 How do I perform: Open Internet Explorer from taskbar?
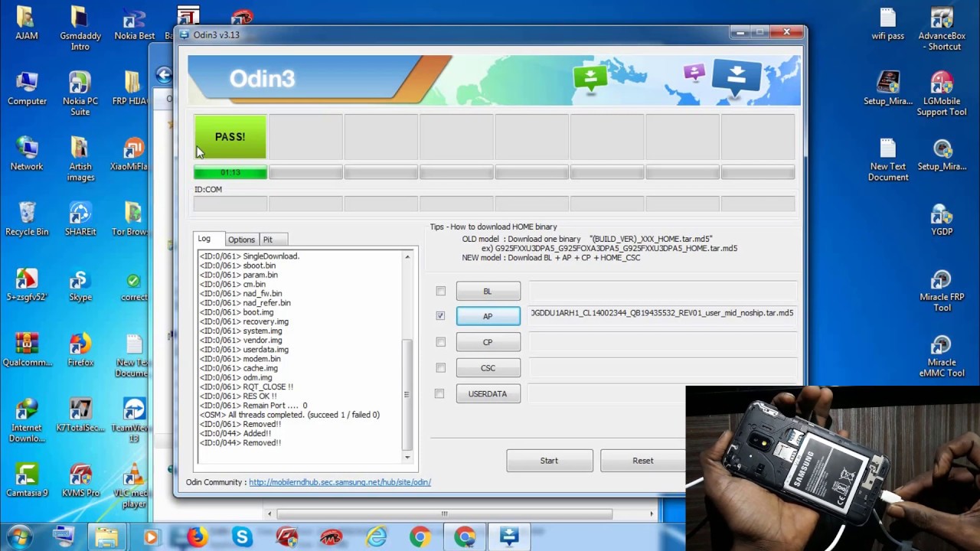pos(376,537)
